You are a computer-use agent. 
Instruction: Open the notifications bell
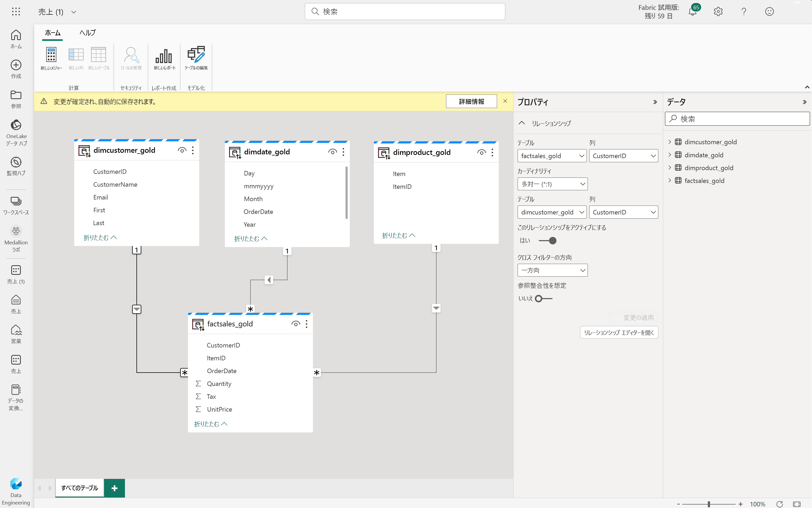point(692,12)
